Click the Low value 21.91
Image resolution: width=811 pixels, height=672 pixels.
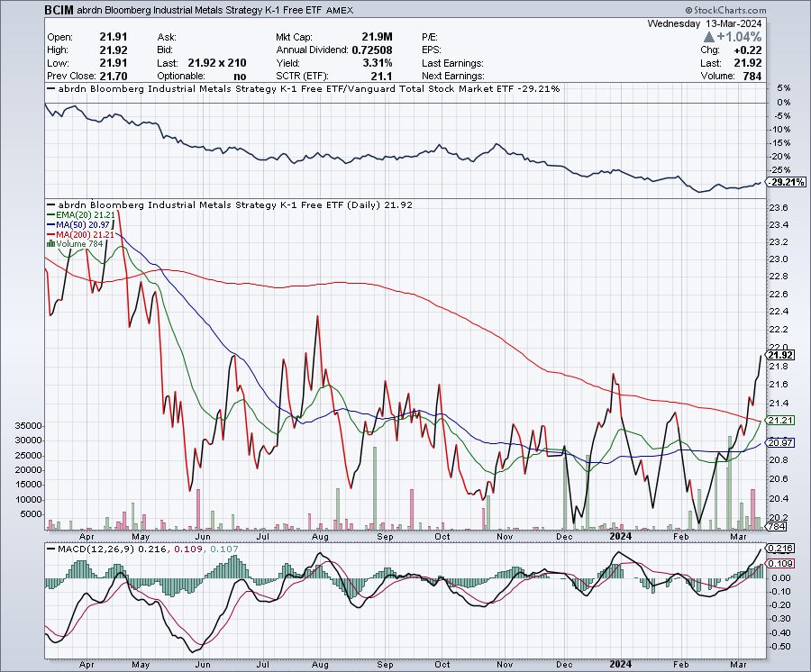[x=114, y=62]
